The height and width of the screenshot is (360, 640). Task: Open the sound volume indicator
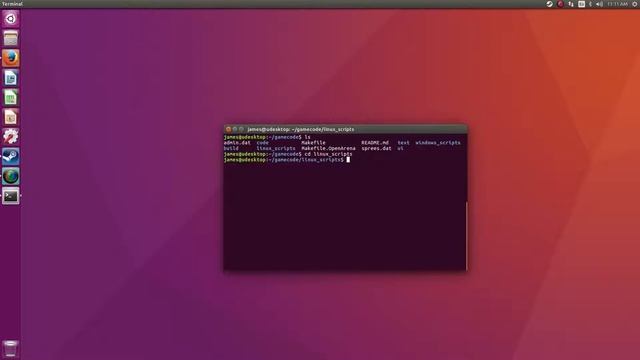point(599,4)
